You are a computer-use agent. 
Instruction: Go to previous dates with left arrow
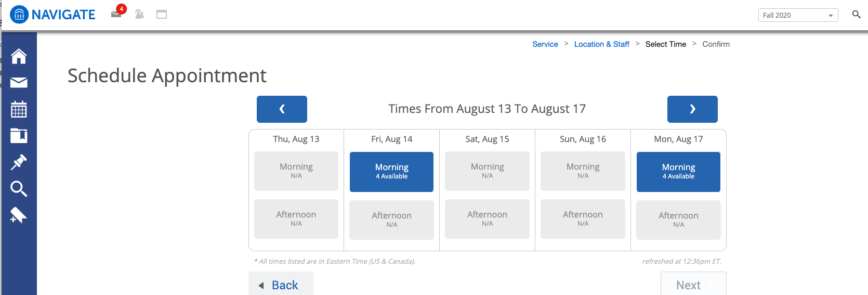coord(282,109)
